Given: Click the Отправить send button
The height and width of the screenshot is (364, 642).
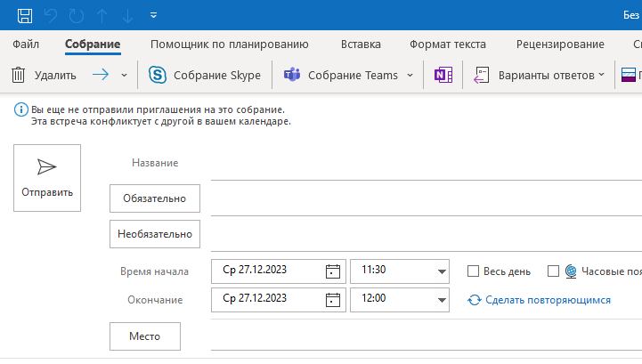Looking at the screenshot, I should point(47,178).
